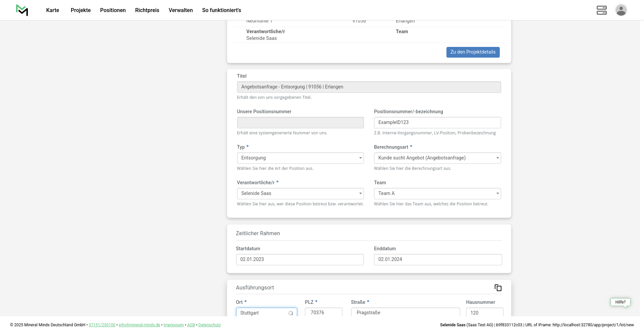
Task: Click the Mineral Minds logo
Action: [22, 10]
